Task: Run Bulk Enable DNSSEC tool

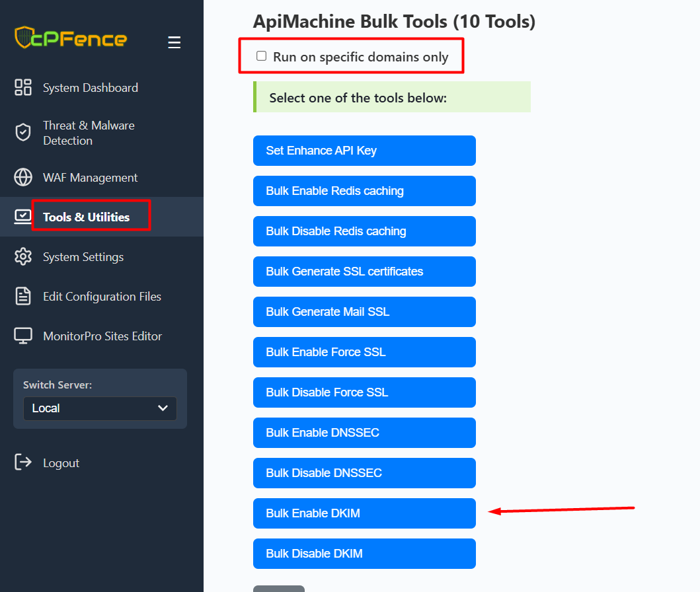Action: pyautogui.click(x=364, y=433)
